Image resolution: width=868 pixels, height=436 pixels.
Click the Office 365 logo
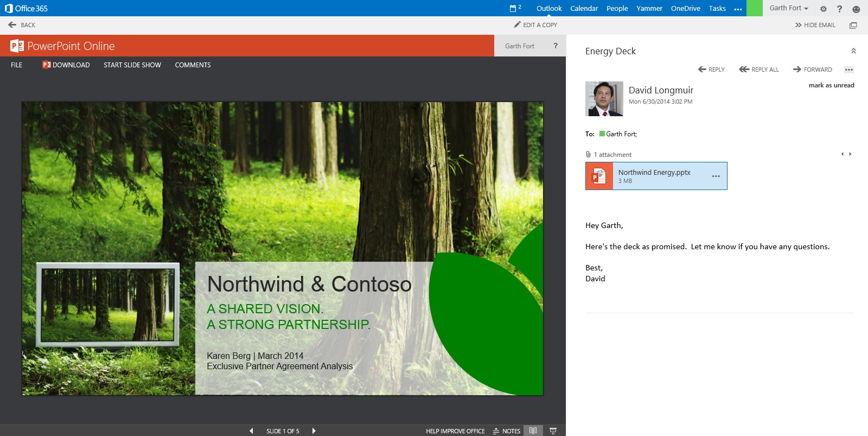(26, 8)
